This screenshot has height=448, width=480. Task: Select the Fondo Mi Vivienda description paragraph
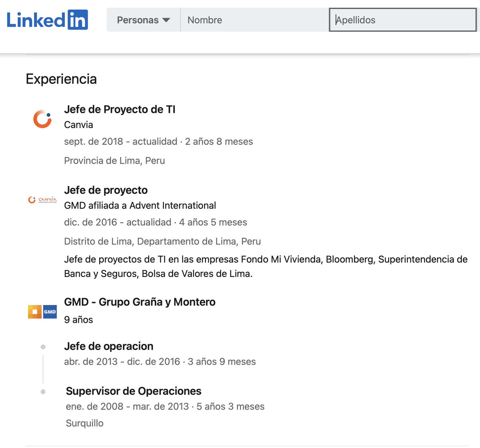266,267
